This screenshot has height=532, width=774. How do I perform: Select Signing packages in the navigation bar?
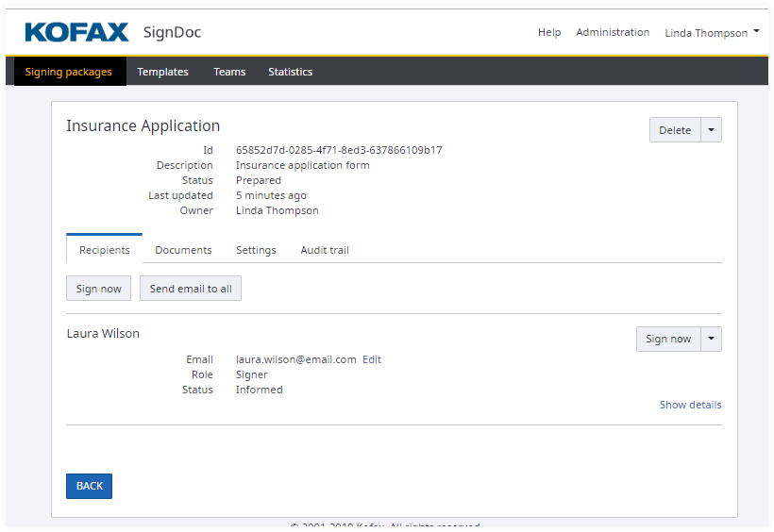(69, 72)
